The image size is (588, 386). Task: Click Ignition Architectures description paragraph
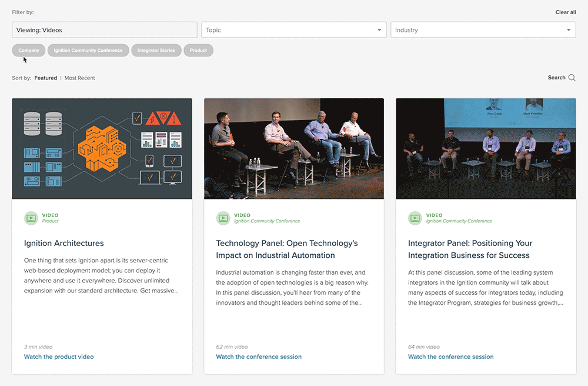click(x=101, y=275)
